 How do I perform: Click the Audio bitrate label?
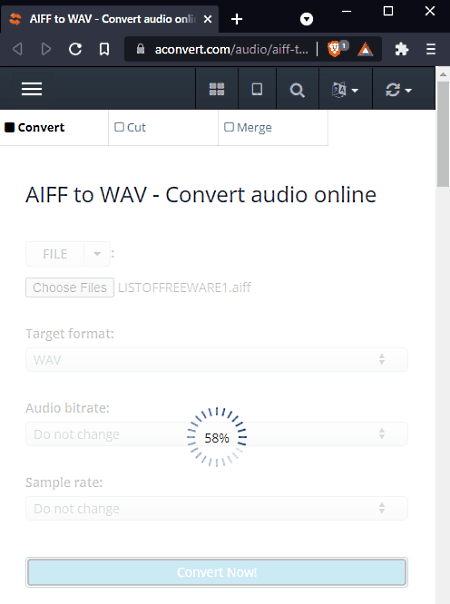67,408
